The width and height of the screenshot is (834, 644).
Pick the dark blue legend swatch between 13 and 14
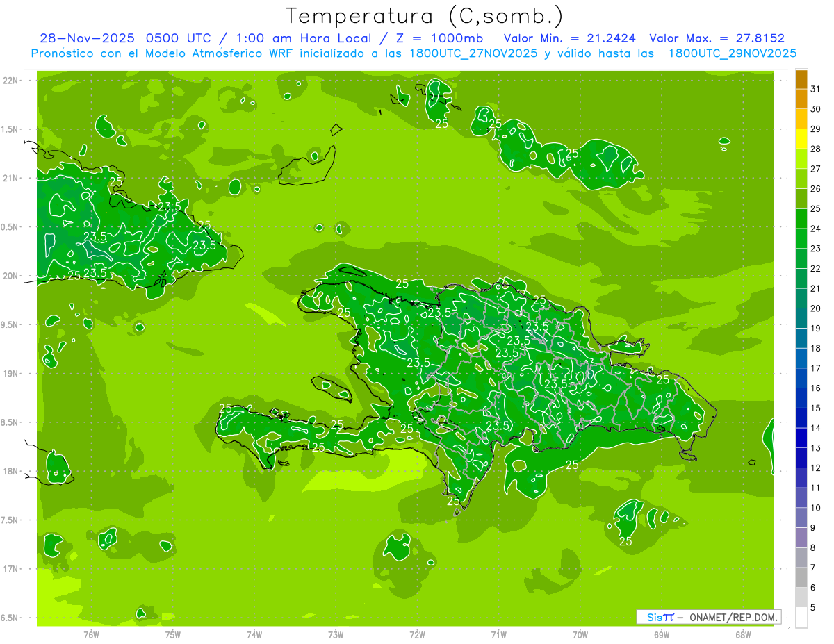[x=801, y=438]
